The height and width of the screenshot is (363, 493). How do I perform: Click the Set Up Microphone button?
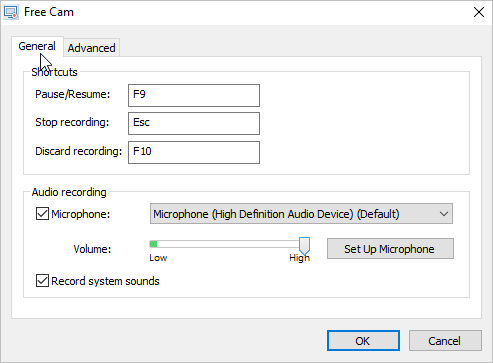[x=390, y=249]
